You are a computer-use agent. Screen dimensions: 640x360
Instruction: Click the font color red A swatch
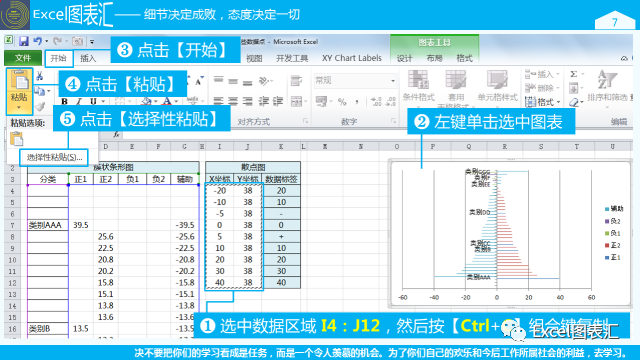coord(167,101)
